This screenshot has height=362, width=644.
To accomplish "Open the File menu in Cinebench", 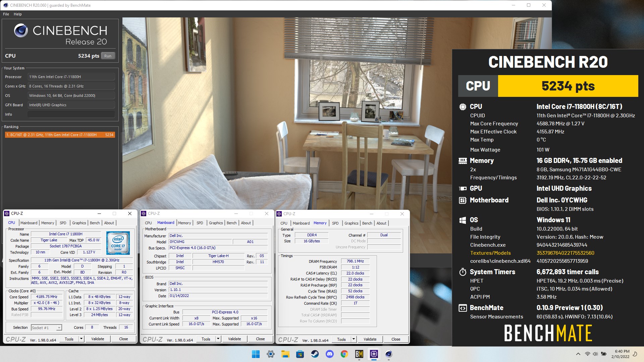I will click(x=6, y=14).
